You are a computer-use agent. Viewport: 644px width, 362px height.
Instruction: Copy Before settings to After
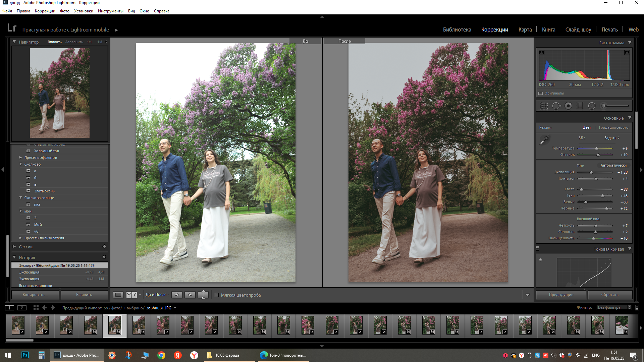(x=177, y=295)
